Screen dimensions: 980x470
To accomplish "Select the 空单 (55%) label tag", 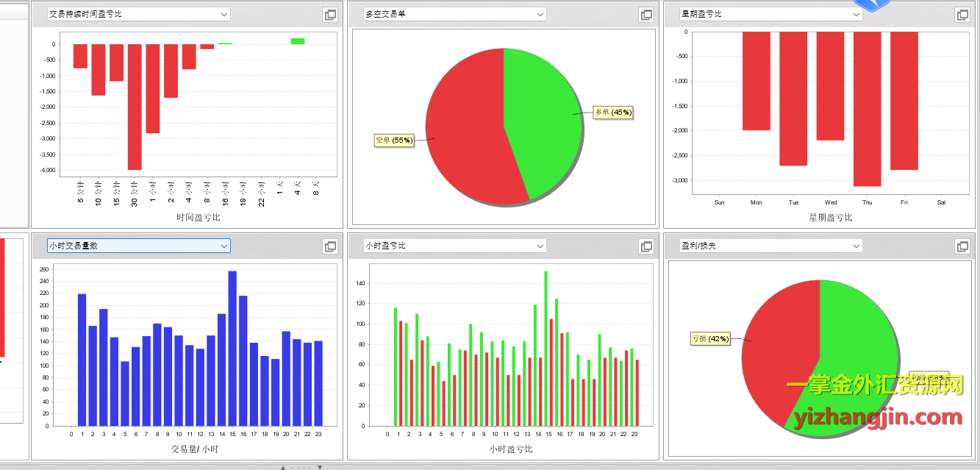I will 394,140.
